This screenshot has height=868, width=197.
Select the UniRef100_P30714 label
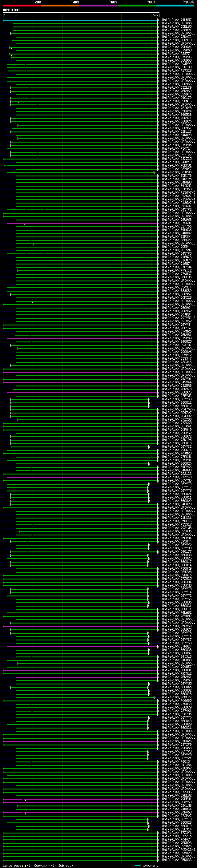tap(177, 148)
